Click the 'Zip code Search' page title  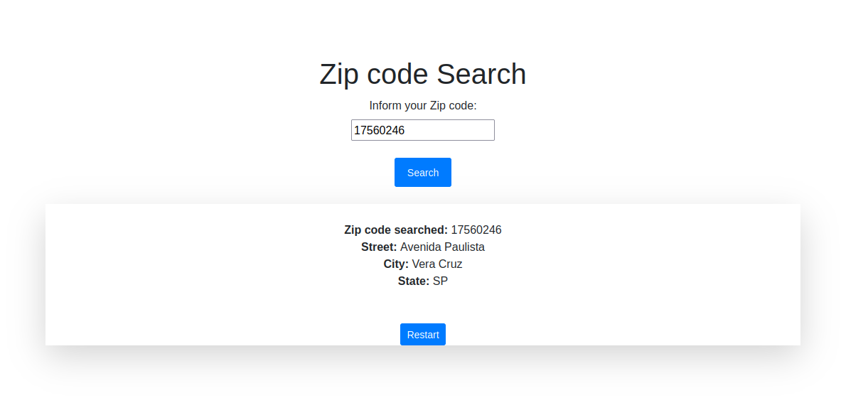(x=422, y=74)
